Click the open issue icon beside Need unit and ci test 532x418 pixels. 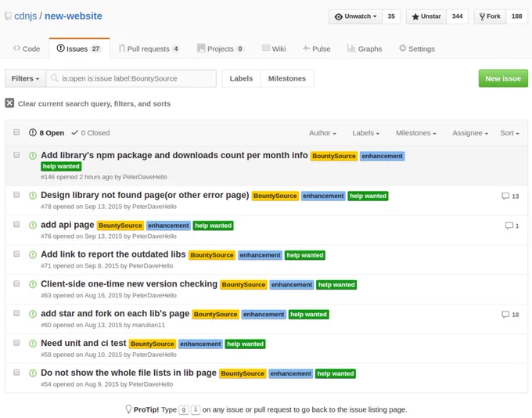[x=33, y=344]
